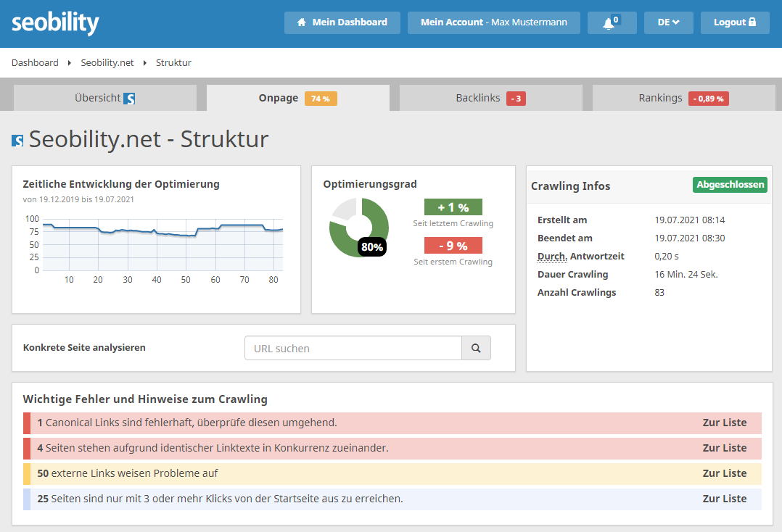Click the green +1 % badge
Screen dimensions: 782x532
coord(453,207)
